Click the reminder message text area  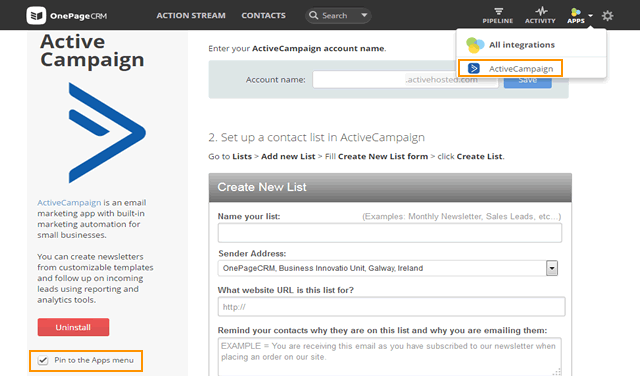click(389, 356)
